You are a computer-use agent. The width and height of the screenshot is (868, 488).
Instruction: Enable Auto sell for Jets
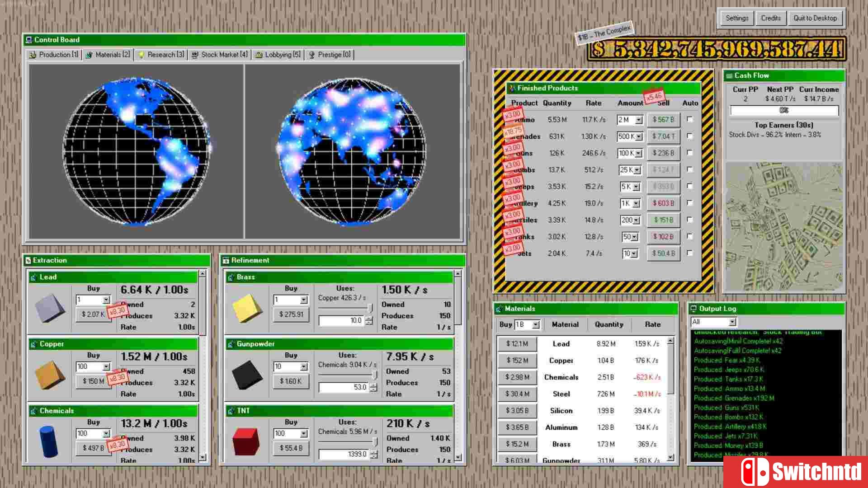pos(690,253)
